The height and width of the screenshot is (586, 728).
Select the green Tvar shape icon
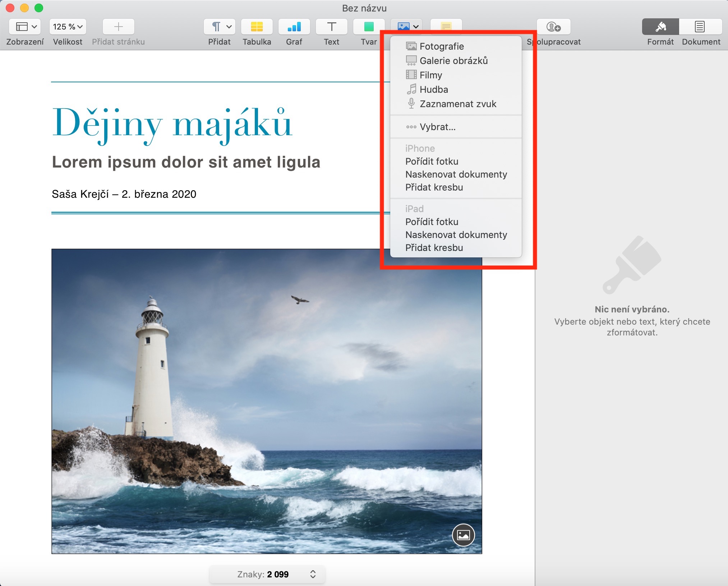(x=369, y=27)
